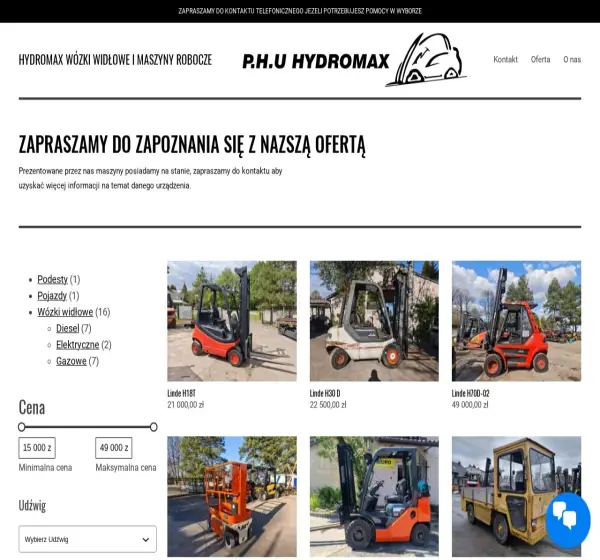Click the P.H.U Hydromax forklift logo
This screenshot has height=560, width=600.
pyautogui.click(x=354, y=60)
